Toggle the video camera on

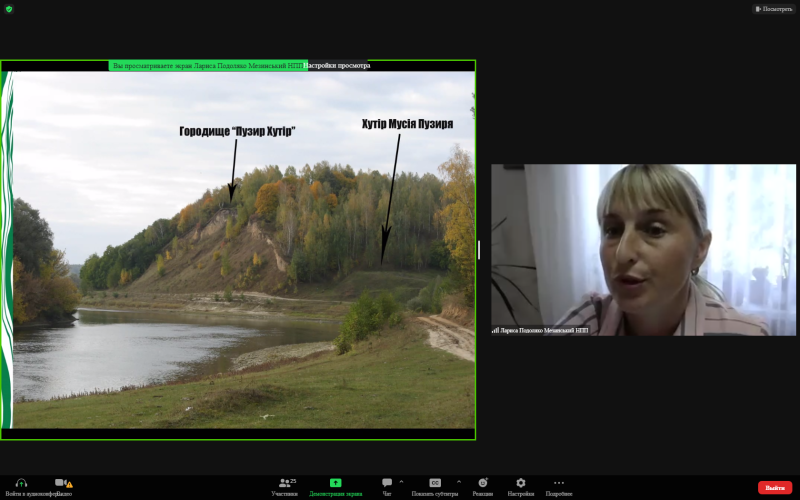coord(60,483)
